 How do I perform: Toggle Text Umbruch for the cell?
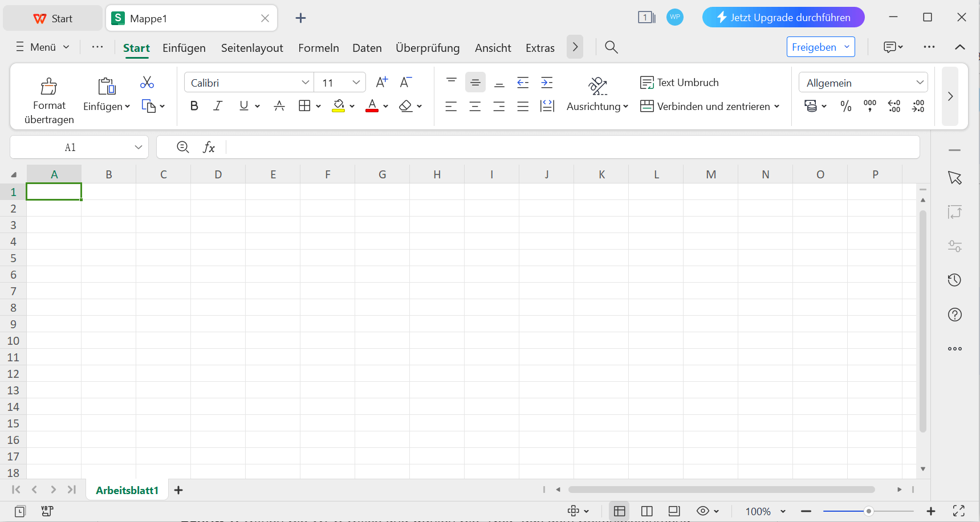tap(680, 82)
